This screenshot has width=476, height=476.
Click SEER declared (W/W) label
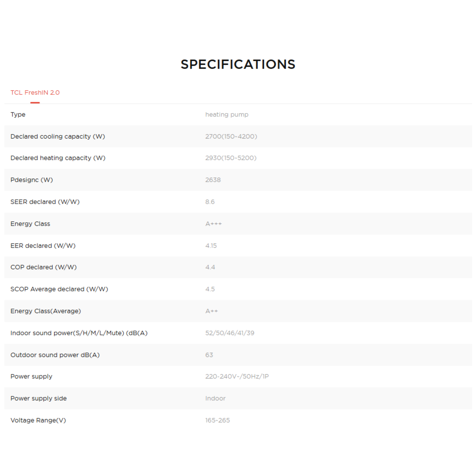coord(45,202)
